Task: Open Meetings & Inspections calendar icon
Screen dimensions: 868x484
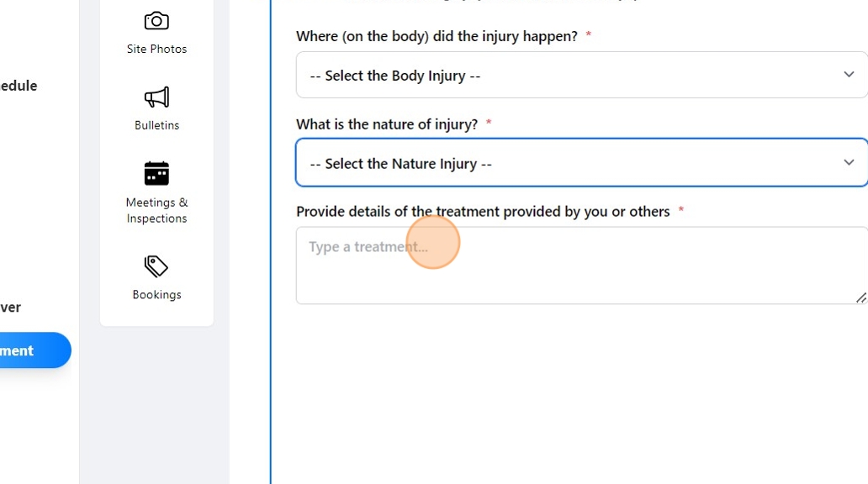Action: pos(156,173)
